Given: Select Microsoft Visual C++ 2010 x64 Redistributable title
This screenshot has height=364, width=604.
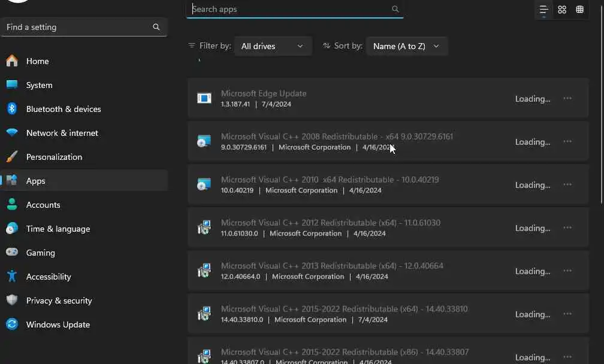Looking at the screenshot, I should click(330, 180).
